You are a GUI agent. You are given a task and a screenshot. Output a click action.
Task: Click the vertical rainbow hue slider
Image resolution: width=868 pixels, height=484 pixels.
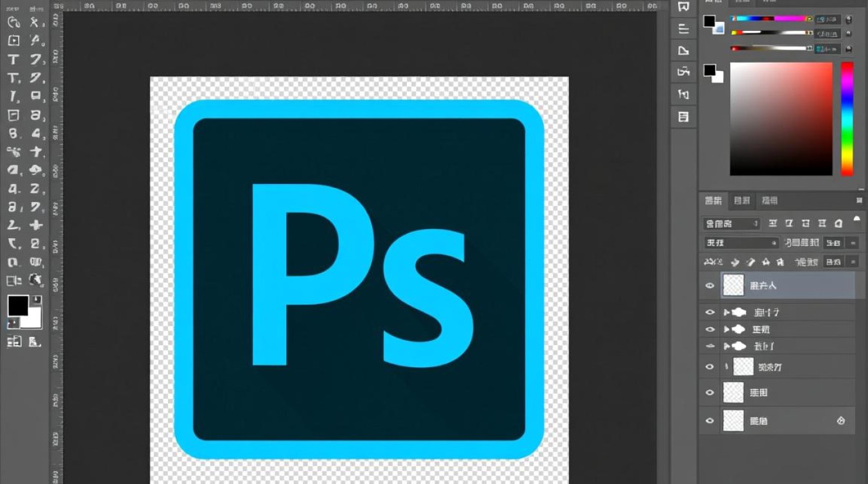tap(847, 119)
